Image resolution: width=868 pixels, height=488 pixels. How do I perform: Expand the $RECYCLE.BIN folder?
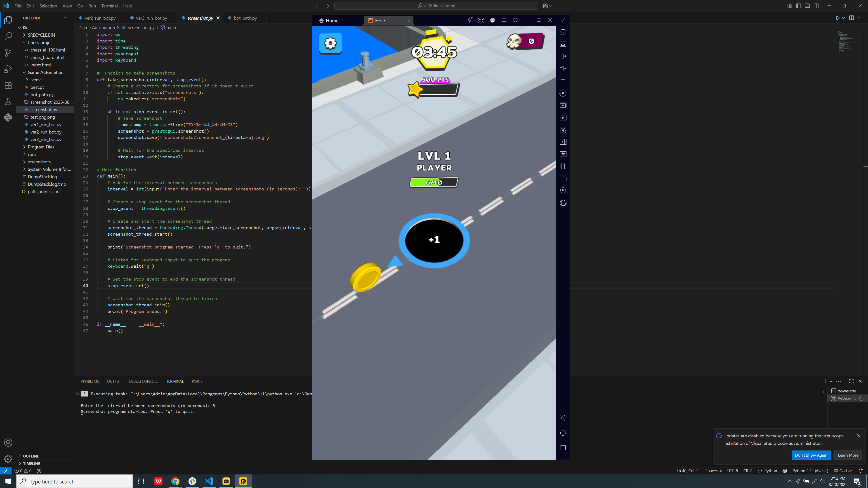point(41,35)
